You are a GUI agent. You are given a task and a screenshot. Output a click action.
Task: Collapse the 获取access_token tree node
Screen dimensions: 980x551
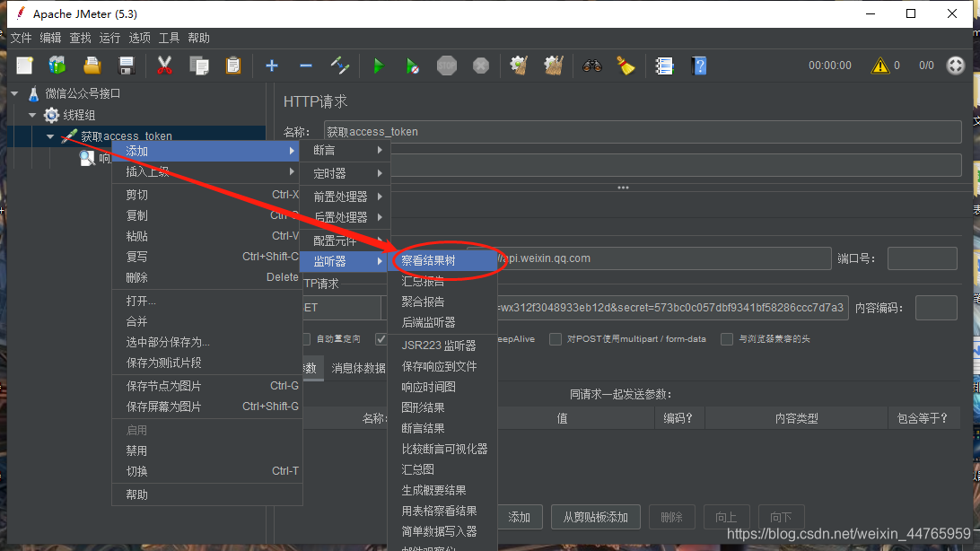[50, 136]
